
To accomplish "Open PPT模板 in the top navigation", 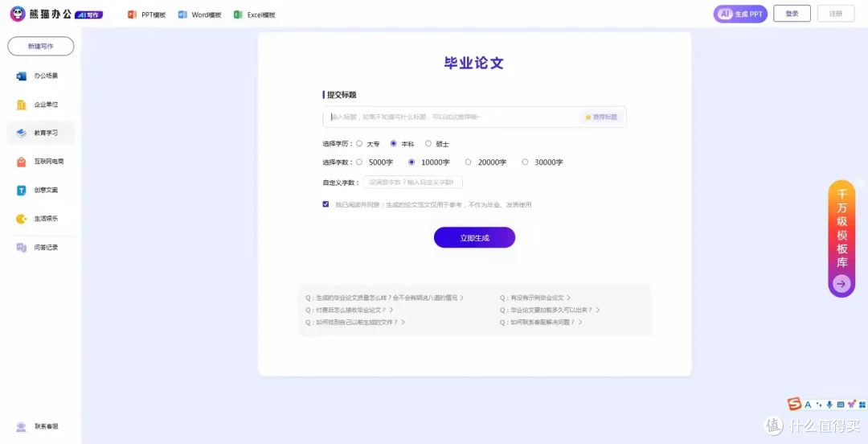I will point(147,15).
